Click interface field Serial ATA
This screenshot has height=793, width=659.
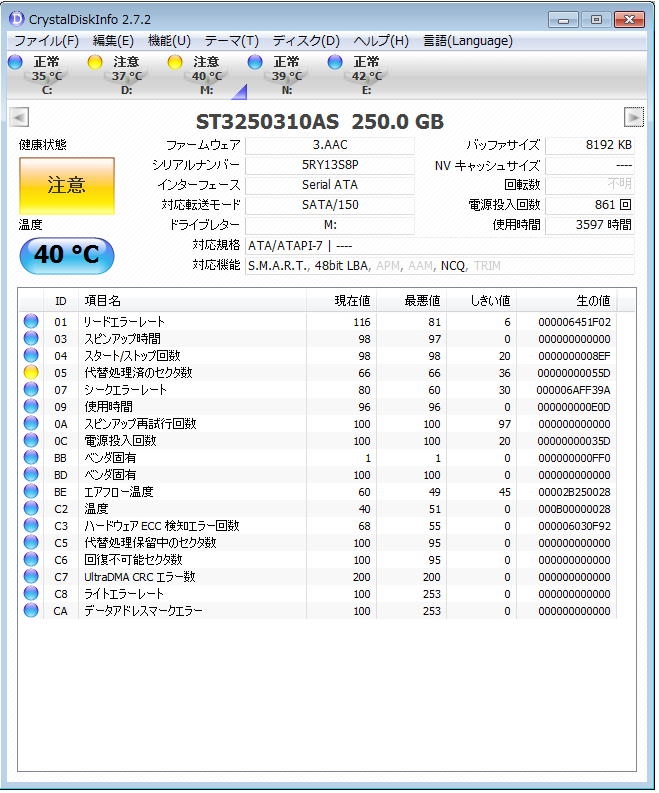(330, 185)
